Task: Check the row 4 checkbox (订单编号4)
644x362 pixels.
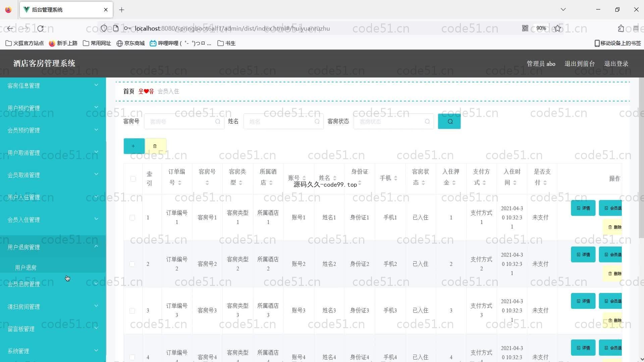Action: 132,357
